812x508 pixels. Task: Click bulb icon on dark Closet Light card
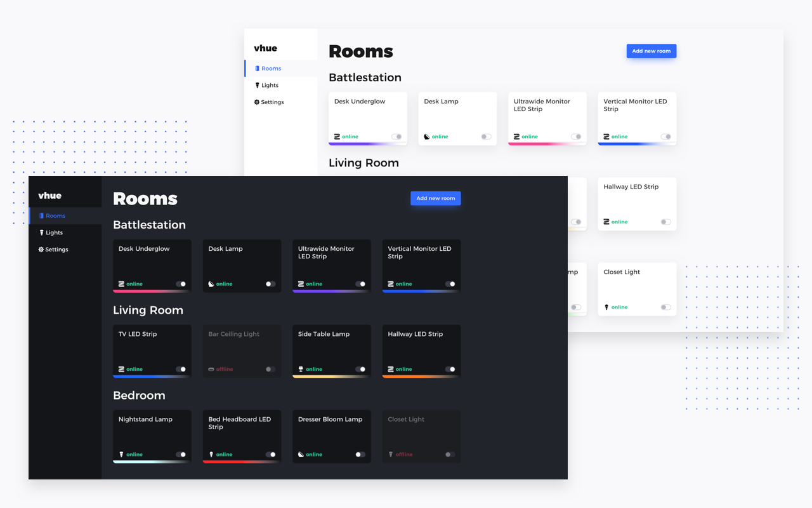391,455
